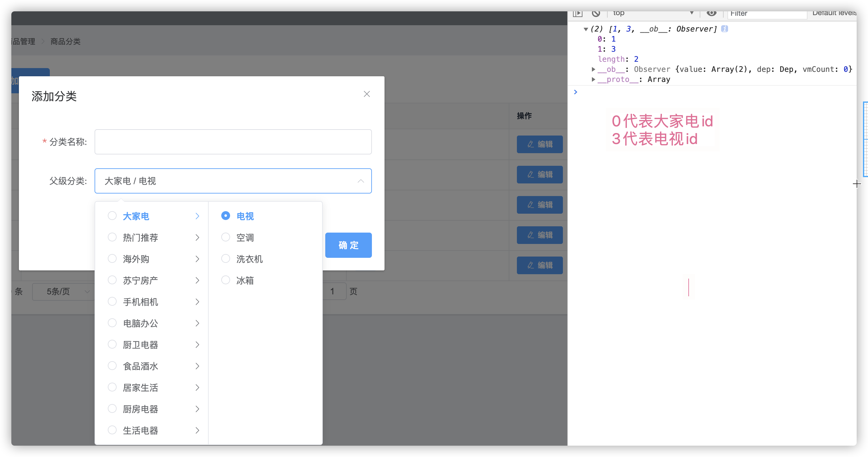The image size is (868, 457).
Task: Expand 厨房电器 submenu via its chevron
Action: click(197, 409)
